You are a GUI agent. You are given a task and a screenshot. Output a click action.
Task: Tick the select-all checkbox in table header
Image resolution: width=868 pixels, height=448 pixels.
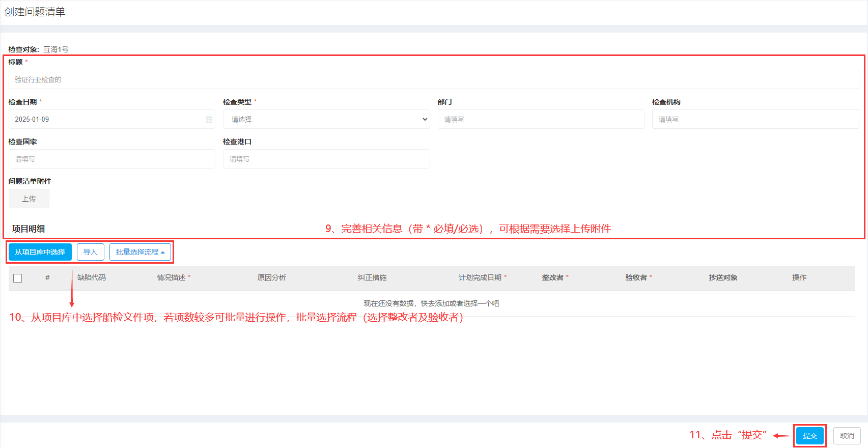point(18,278)
